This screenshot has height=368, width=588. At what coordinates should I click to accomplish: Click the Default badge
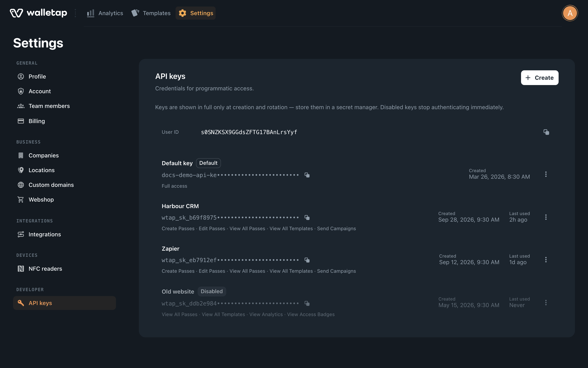pos(208,163)
